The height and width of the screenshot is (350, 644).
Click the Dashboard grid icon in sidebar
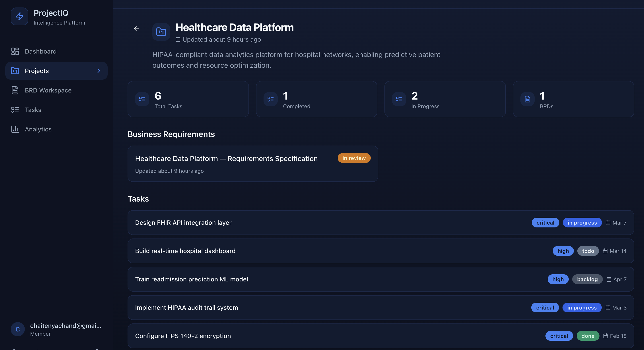pyautogui.click(x=15, y=51)
